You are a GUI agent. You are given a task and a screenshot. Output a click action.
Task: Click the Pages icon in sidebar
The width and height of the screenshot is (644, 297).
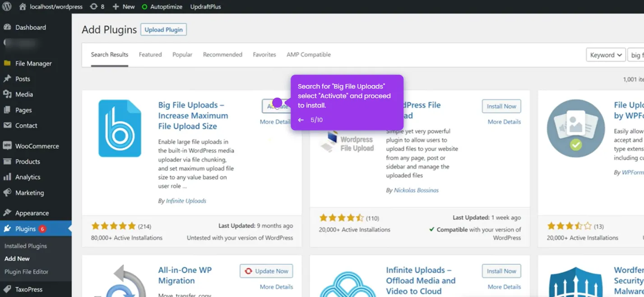pos(7,110)
